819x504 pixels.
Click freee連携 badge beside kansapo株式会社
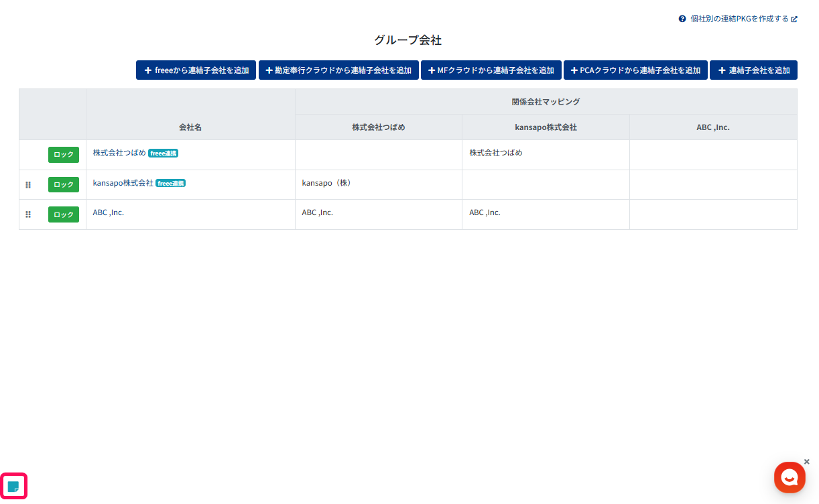click(x=170, y=184)
